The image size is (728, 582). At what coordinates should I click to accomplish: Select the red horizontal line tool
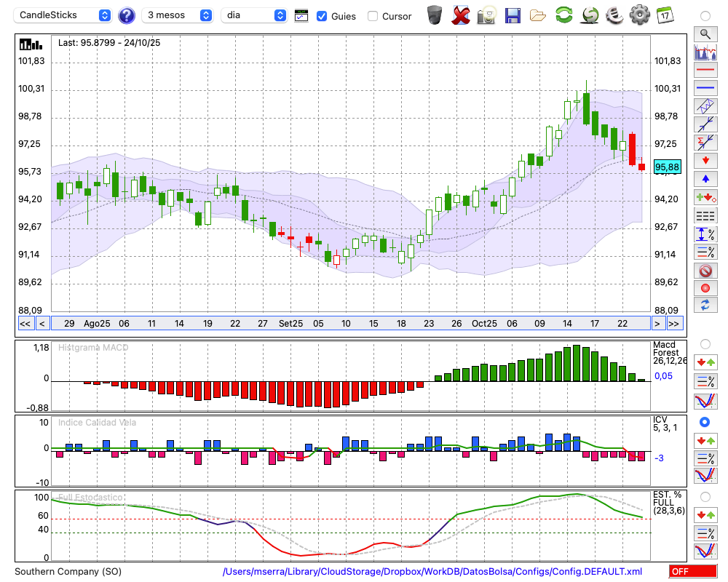click(705, 70)
